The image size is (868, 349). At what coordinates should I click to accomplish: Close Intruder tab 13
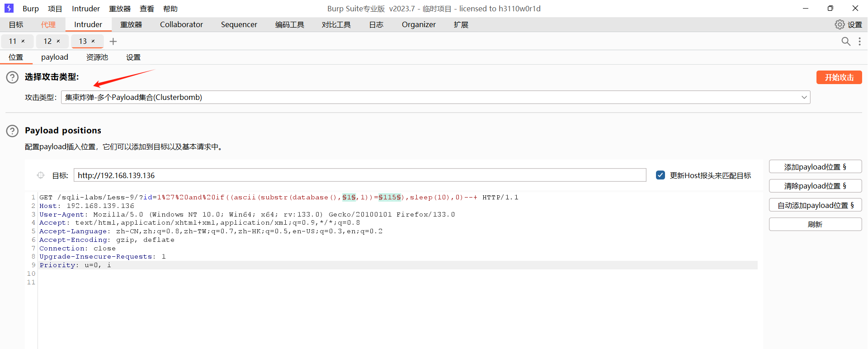[93, 41]
